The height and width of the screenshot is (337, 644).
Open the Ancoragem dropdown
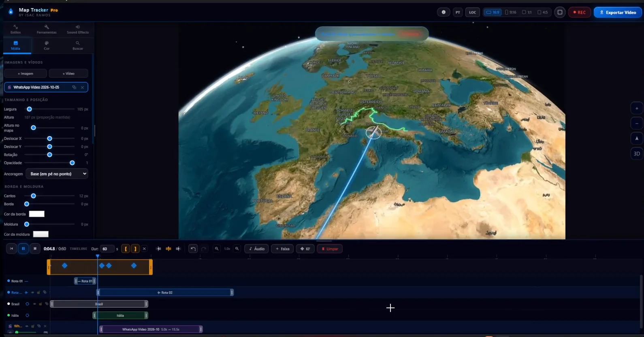coord(57,174)
